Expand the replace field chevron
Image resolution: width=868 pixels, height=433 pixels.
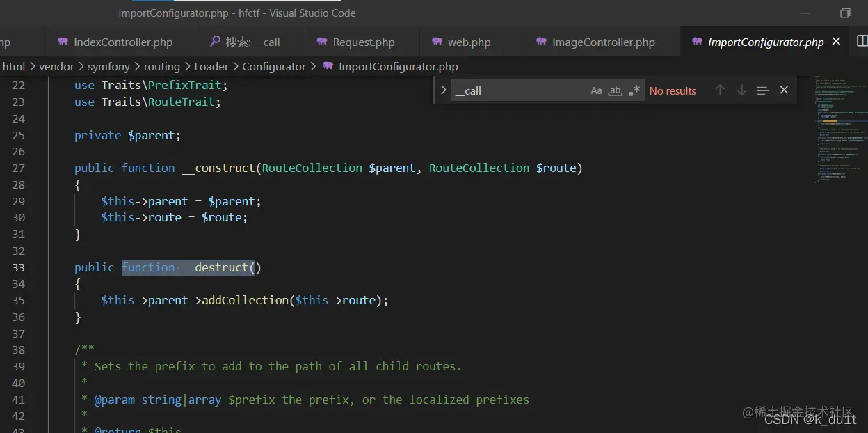tap(443, 90)
